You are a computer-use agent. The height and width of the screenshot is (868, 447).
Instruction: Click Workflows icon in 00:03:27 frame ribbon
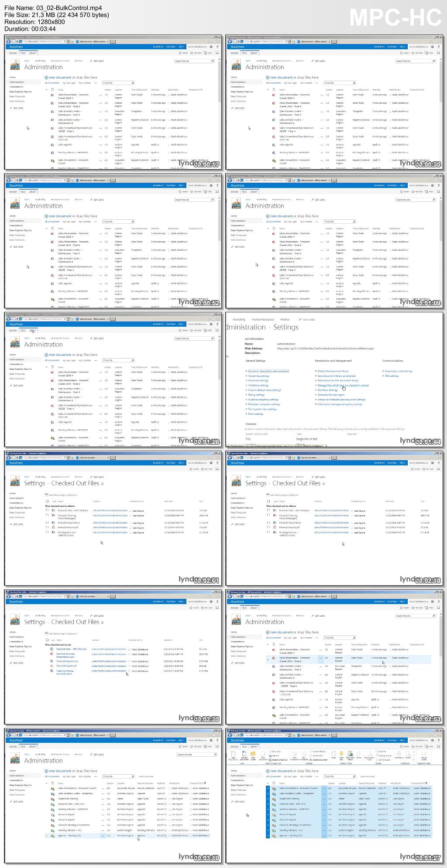399,753
